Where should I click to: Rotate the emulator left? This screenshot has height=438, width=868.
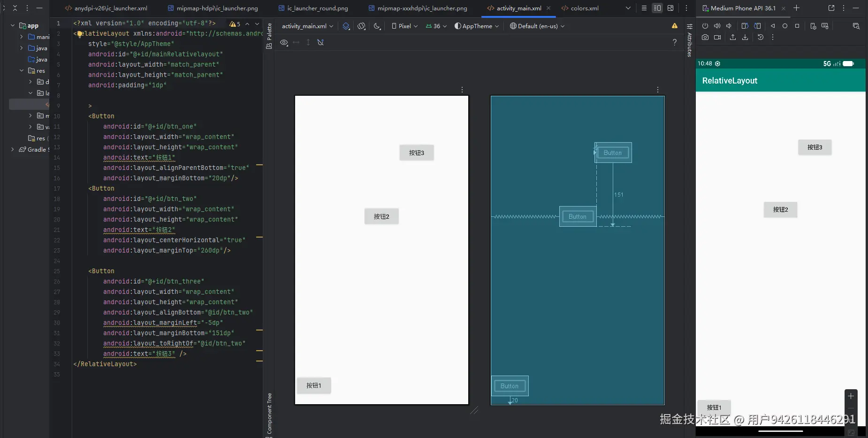745,26
